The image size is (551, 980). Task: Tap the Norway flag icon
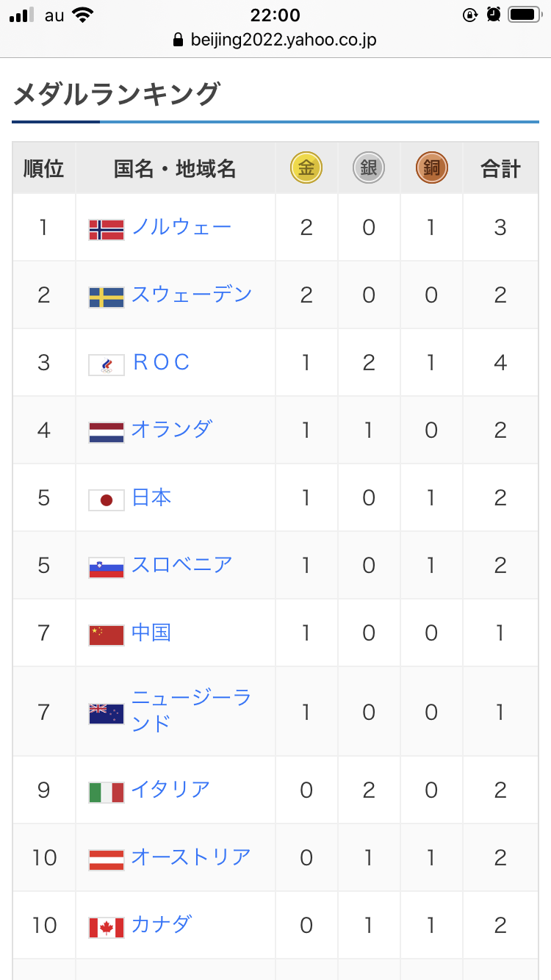[x=107, y=230]
